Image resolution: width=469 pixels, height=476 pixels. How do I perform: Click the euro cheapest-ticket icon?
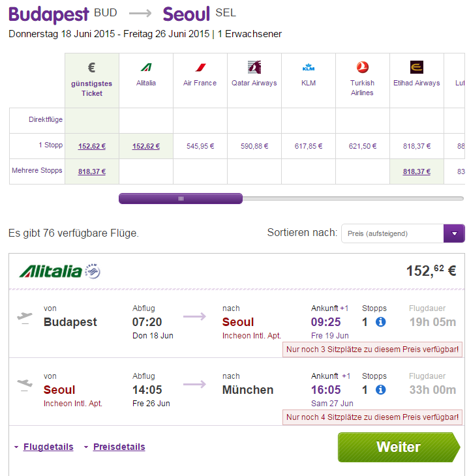92,68
